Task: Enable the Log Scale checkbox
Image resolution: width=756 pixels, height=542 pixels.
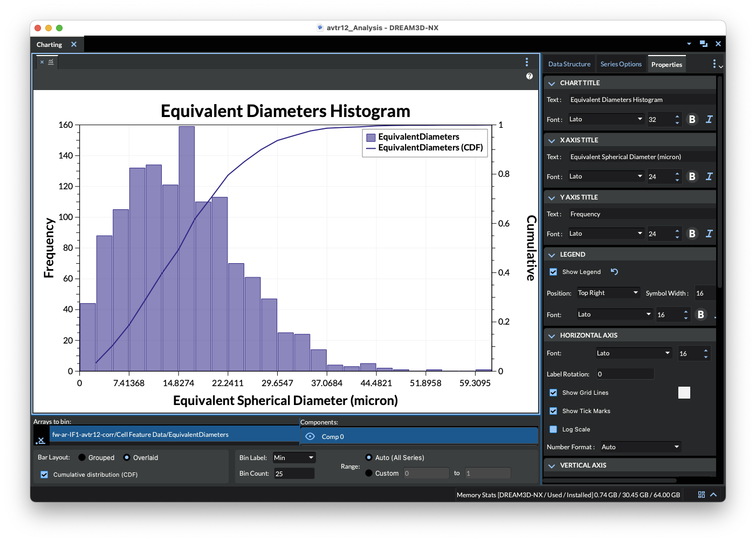Action: (x=553, y=429)
